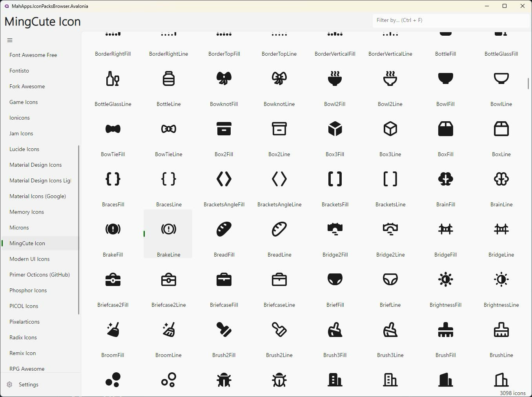This screenshot has height=397, width=532.
Task: Select the BreadLine icon
Action: tap(279, 229)
